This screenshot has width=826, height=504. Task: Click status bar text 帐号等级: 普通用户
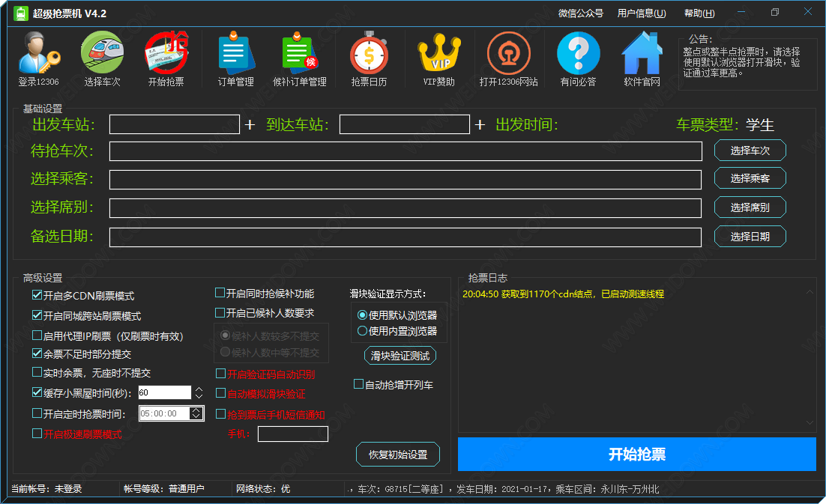tap(164, 489)
